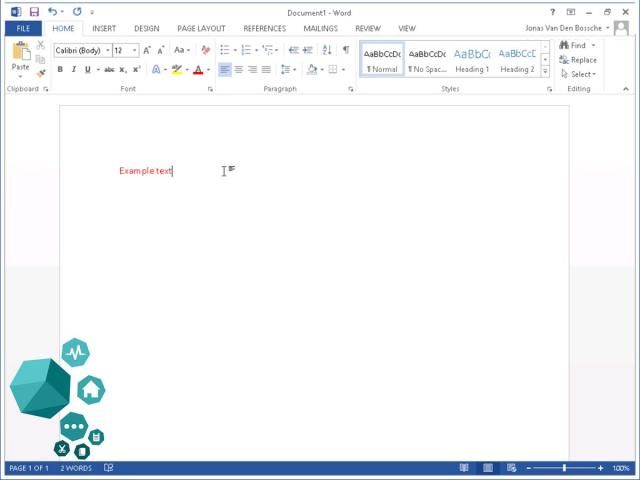This screenshot has width=640, height=480.
Task: Open the Calibri (Body) font name dropdown
Action: (x=82, y=50)
